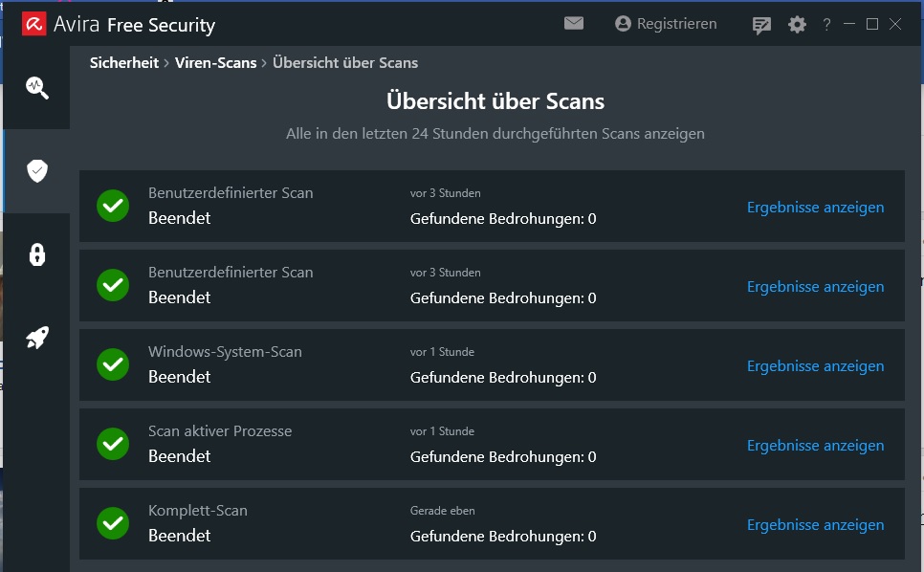Click the Registrieren account button

click(x=666, y=24)
